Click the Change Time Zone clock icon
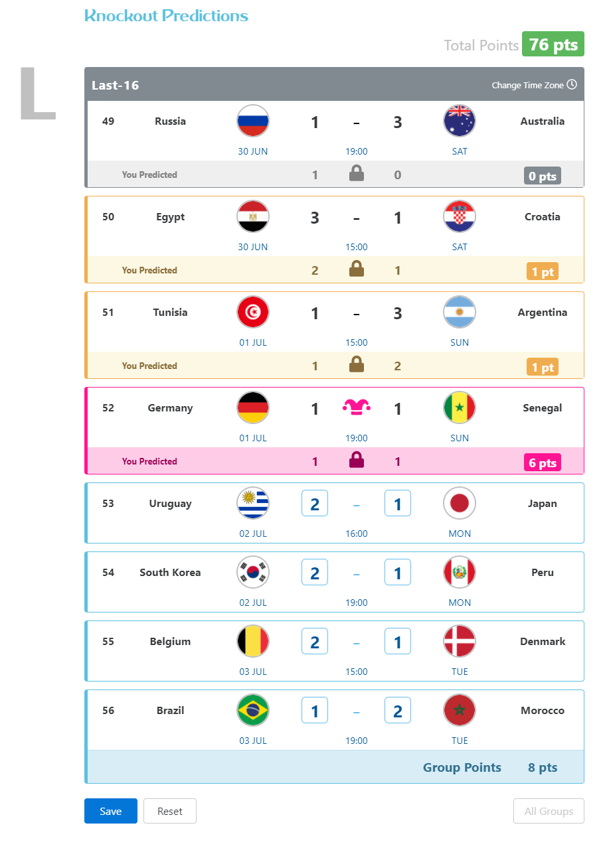Screen dimensions: 607x868 click(x=572, y=85)
